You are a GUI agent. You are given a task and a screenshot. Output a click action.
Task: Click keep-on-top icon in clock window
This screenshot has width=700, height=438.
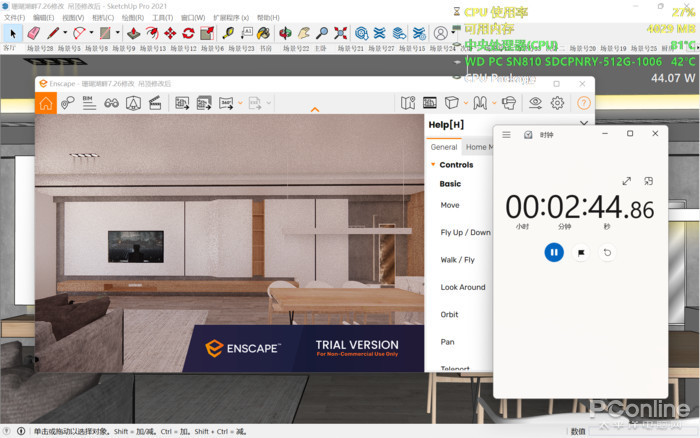point(648,181)
